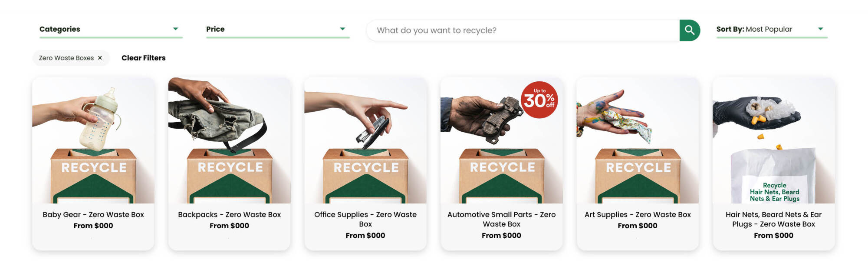Image resolution: width=868 pixels, height=270 pixels.
Task: Expand the Categories dropdown arrow
Action: 175,29
